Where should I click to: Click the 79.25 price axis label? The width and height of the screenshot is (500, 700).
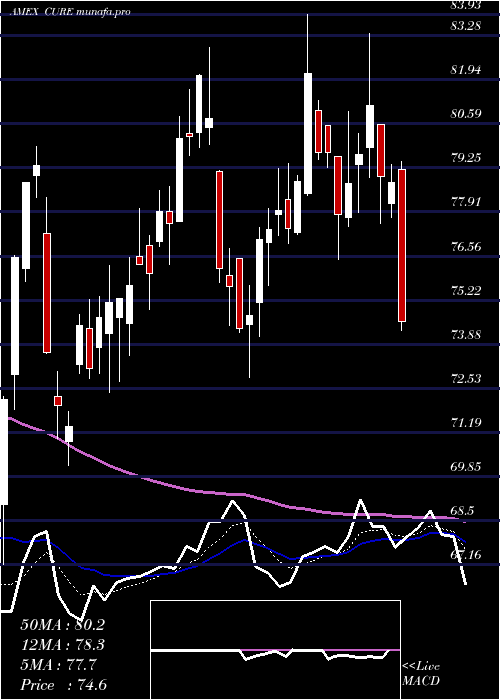[466, 158]
